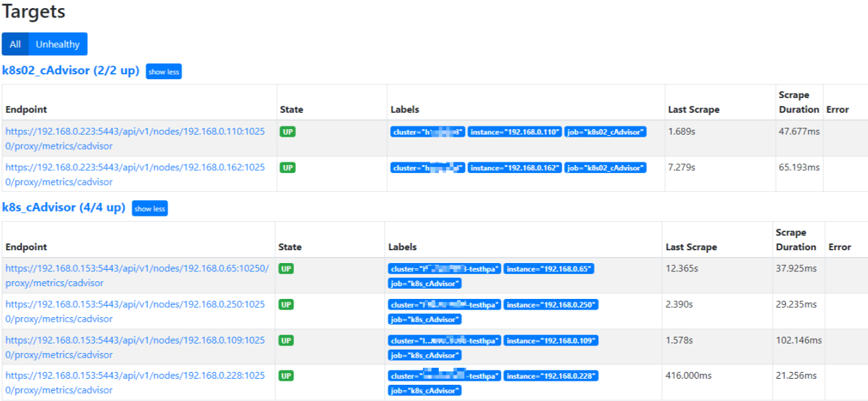This screenshot has width=868, height=401.
Task: Click the last scrape value 1.689s
Action: 681,131
